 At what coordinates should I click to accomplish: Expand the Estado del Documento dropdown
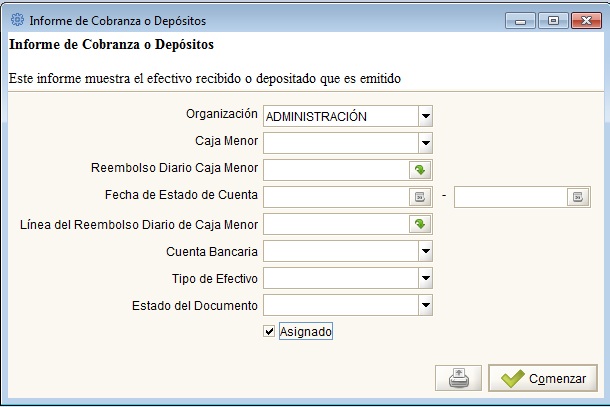pos(426,305)
